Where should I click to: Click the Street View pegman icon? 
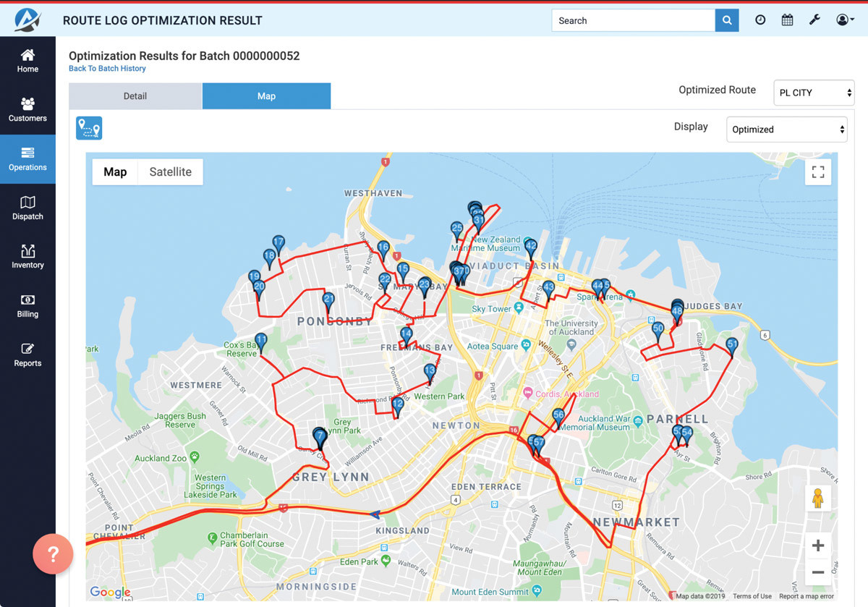(818, 498)
